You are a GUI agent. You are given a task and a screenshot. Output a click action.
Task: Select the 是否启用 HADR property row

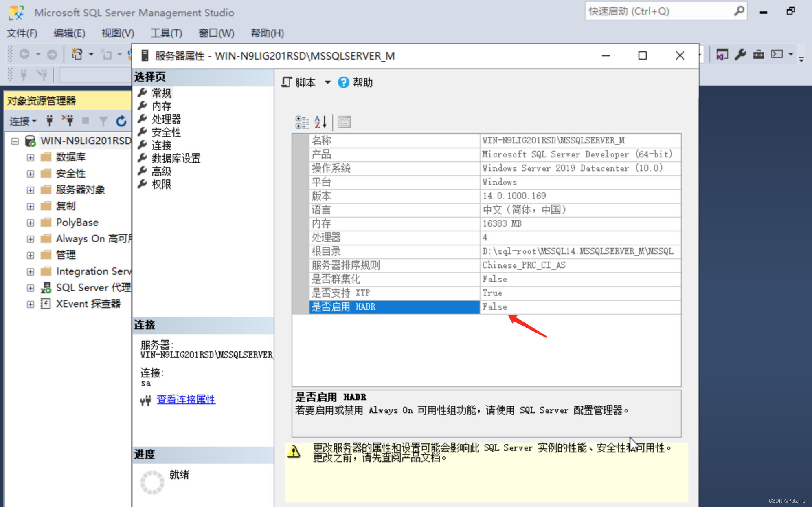[495, 307]
